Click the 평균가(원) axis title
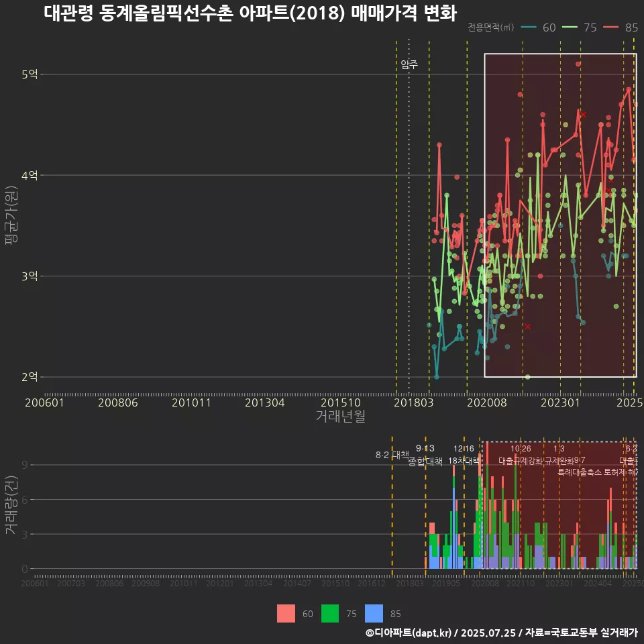 coord(11,215)
